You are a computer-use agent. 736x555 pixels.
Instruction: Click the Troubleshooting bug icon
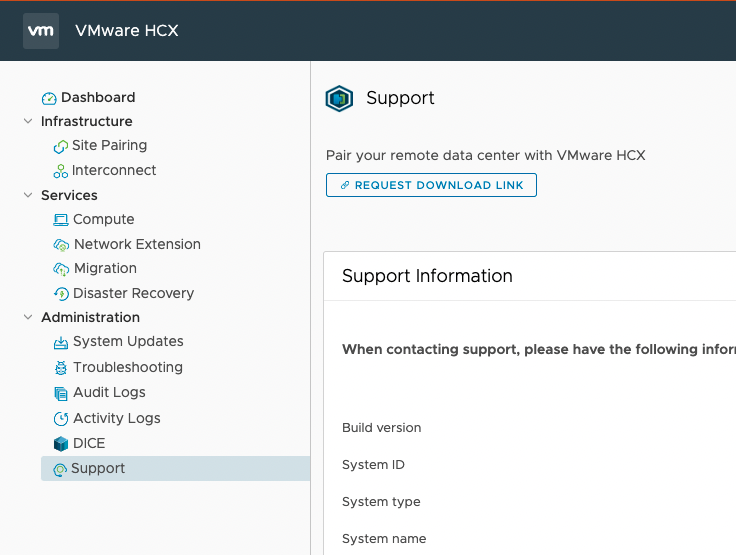coord(61,368)
